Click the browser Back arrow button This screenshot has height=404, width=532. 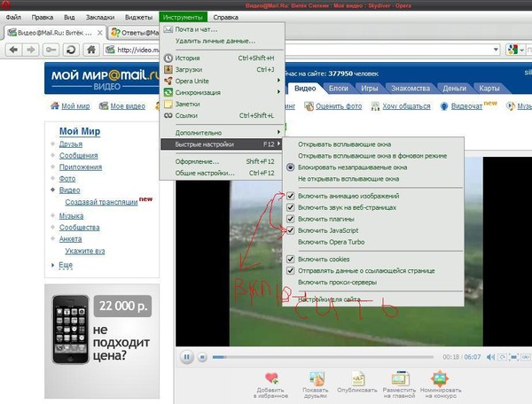click(13, 50)
